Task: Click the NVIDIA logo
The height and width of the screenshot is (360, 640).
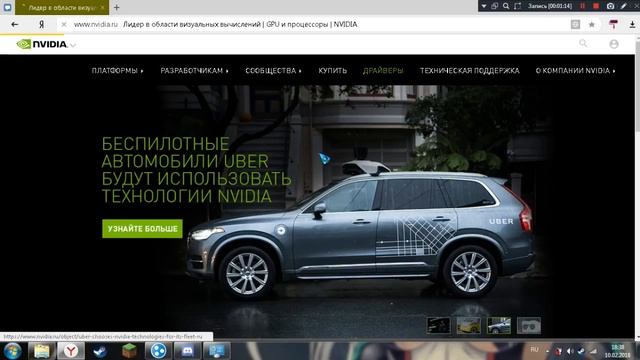Action: (x=42, y=44)
